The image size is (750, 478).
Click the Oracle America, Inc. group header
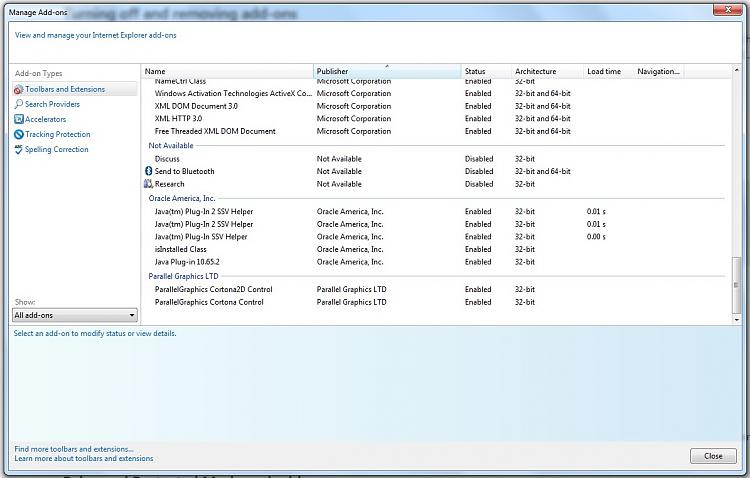tap(182, 198)
